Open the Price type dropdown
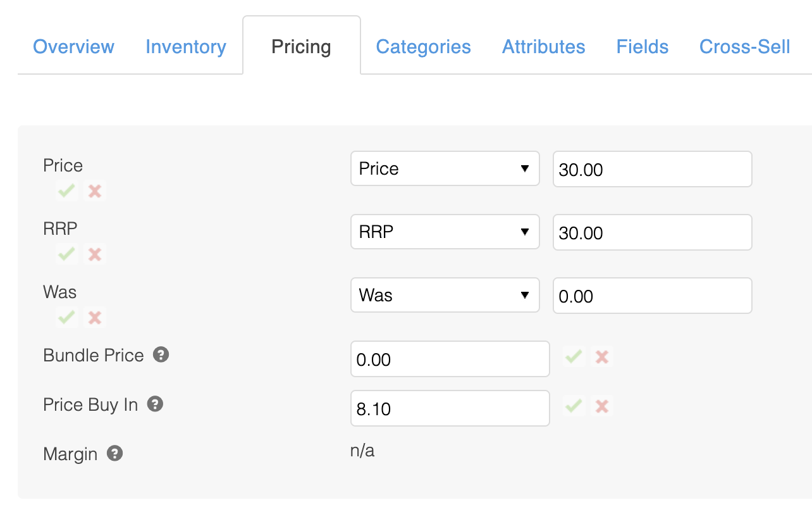This screenshot has width=812, height=519. click(x=445, y=168)
